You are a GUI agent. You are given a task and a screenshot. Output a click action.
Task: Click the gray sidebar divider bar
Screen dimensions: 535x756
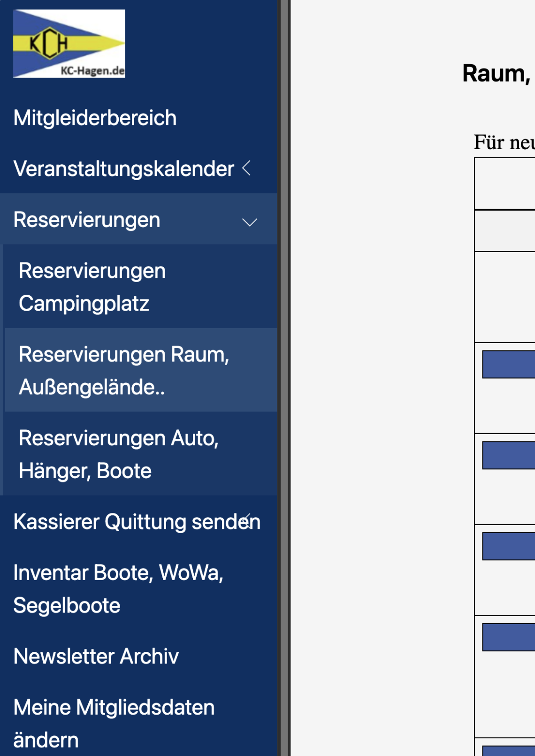click(284, 378)
